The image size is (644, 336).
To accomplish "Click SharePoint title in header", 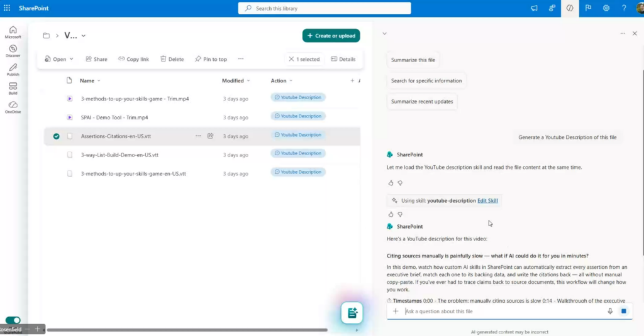I will tap(34, 8).
